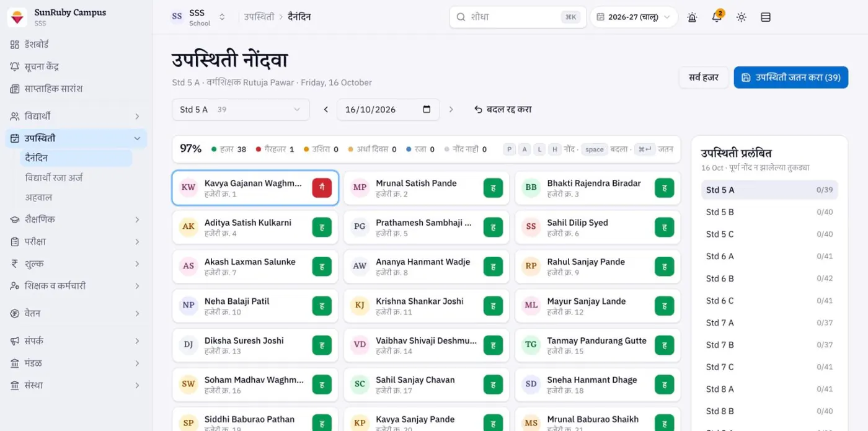Select Std 6 B in pending list

pos(769,278)
